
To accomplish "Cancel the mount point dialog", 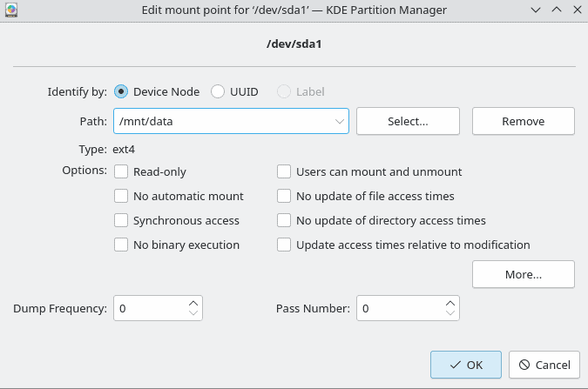I will (544, 365).
